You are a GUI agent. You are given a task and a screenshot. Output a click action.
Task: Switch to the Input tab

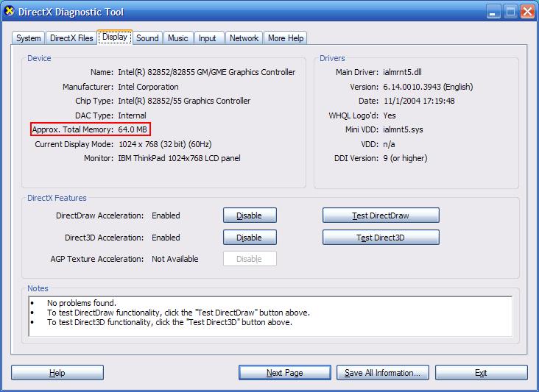pyautogui.click(x=208, y=38)
